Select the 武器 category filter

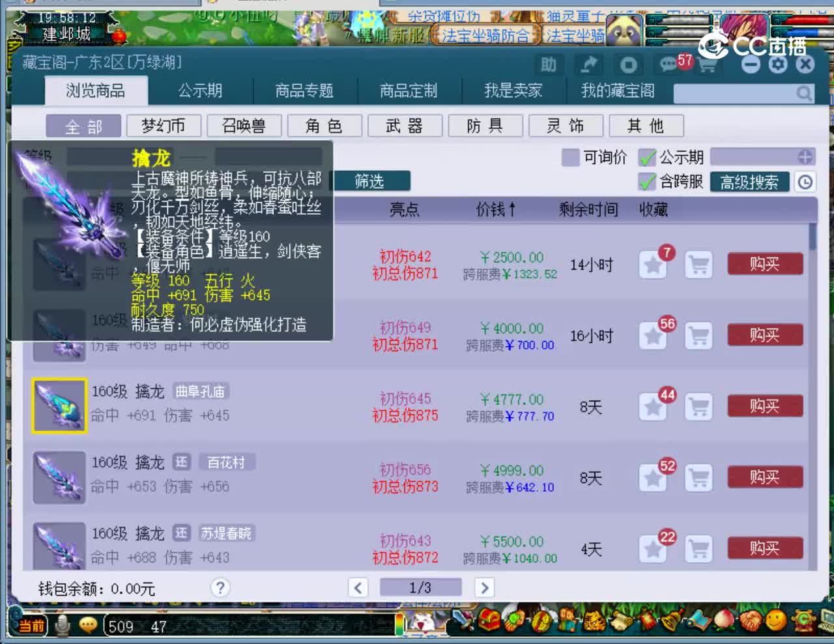[x=405, y=126]
